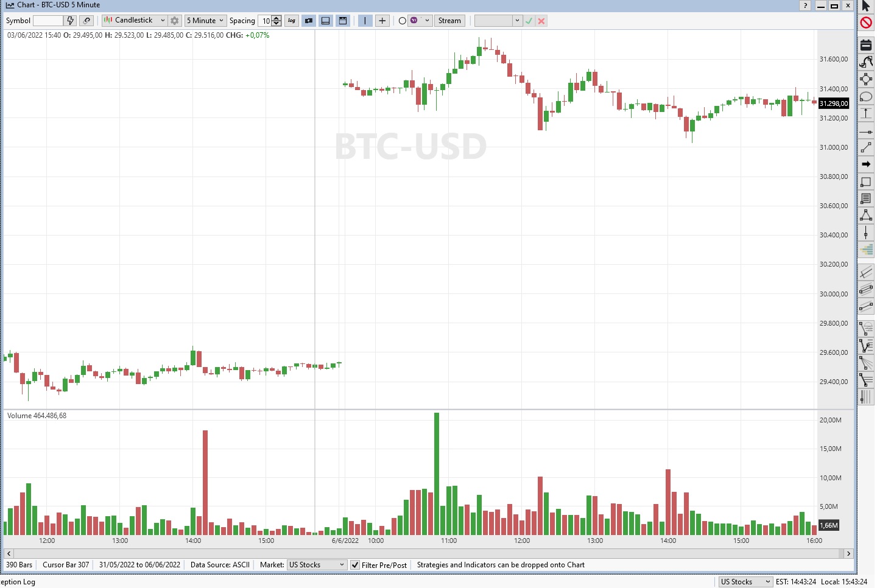Screen dimensions: 877x588
Task: Click the horizontal scrollbar right arrow
Action: [848, 553]
